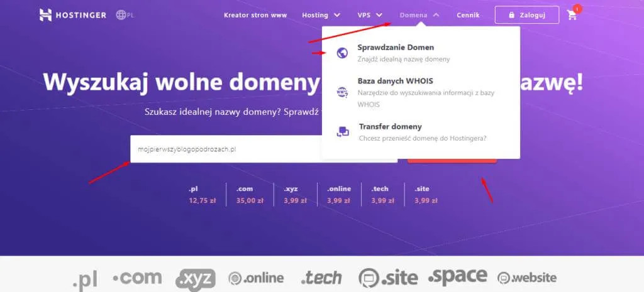Choose Sprawdzanie Domen from the menu
The height and width of the screenshot is (292, 644).
(396, 47)
